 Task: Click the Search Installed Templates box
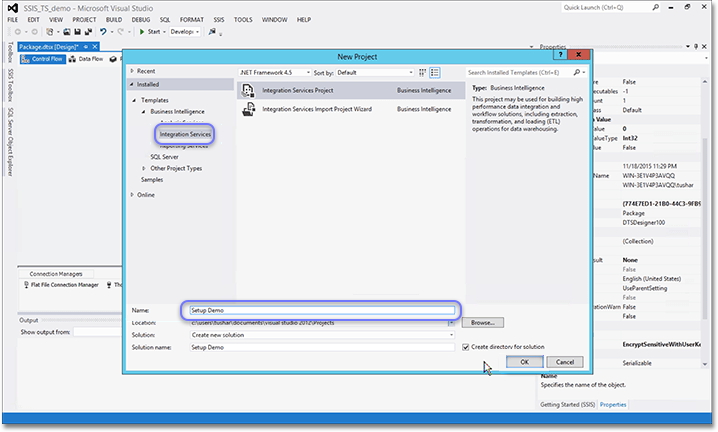(x=520, y=72)
